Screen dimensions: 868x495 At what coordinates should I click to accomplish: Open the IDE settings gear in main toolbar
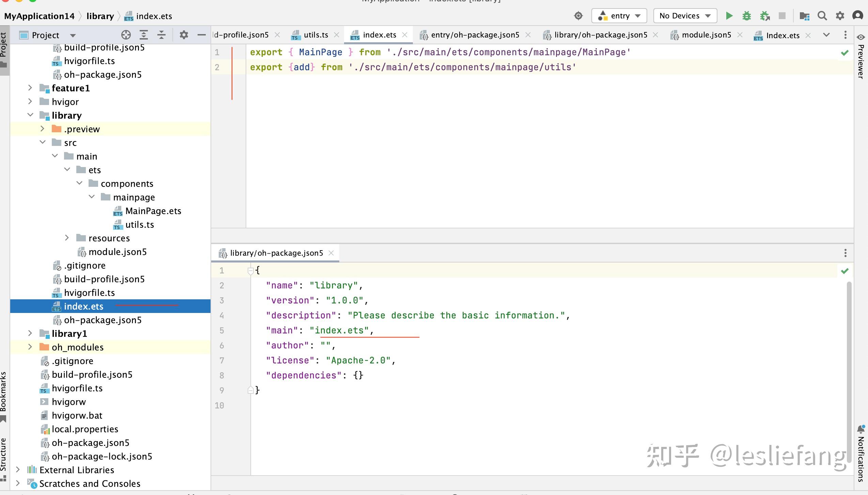[840, 16]
